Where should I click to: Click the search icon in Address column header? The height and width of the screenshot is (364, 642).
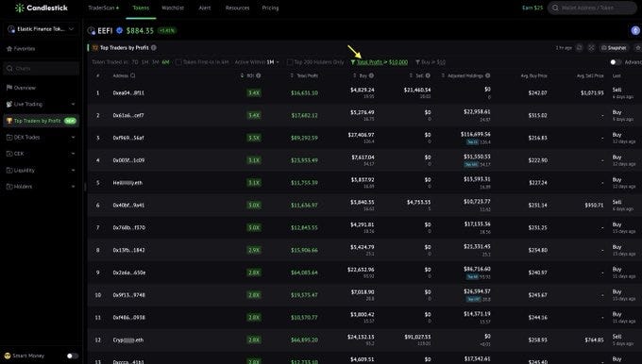point(133,75)
